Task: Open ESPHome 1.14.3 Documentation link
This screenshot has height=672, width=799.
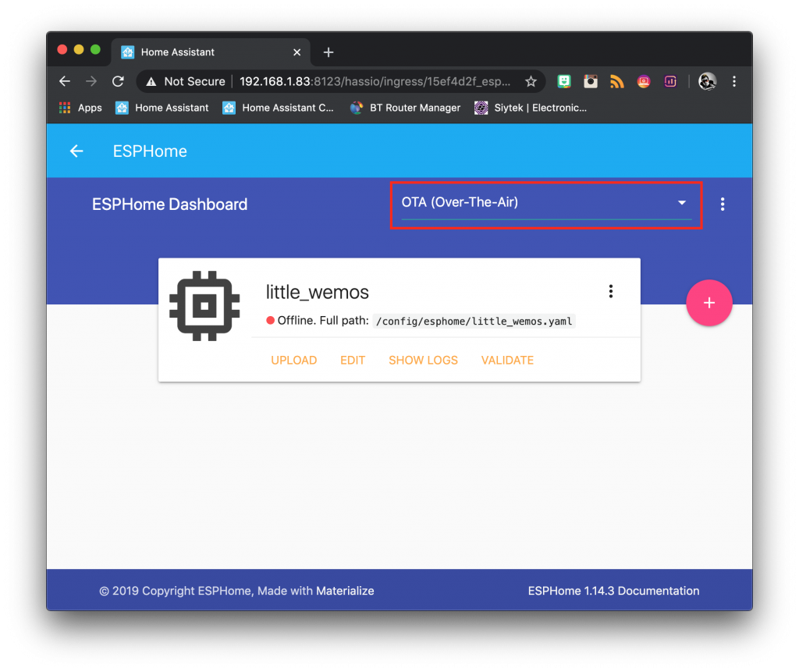Action: click(613, 590)
